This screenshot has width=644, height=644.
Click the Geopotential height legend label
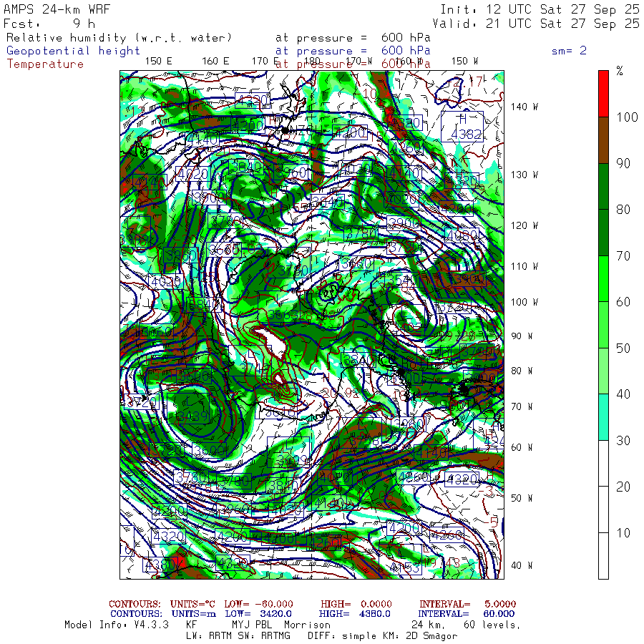click(x=74, y=51)
